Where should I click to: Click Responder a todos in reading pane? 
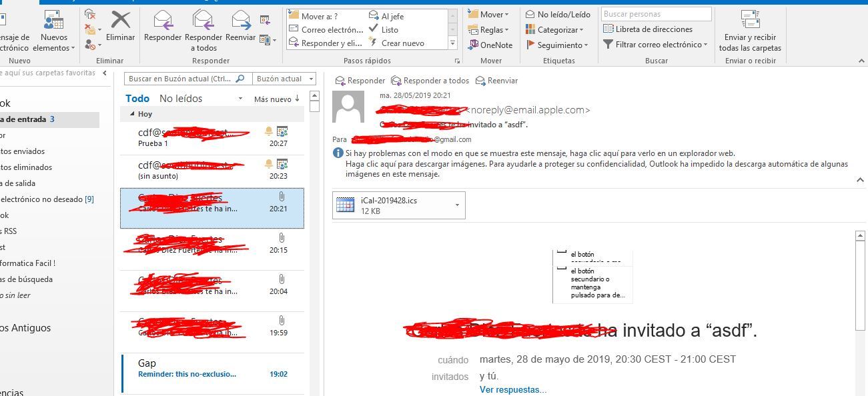click(x=430, y=81)
